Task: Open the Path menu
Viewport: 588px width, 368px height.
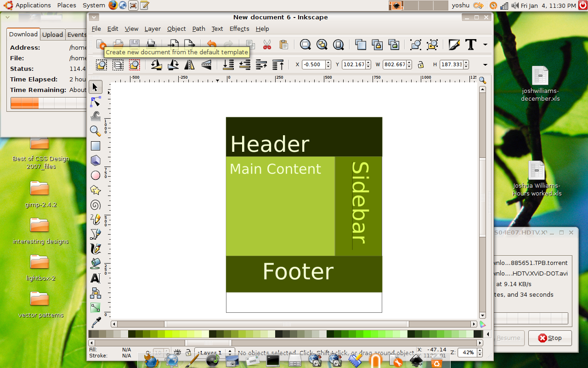Action: pyautogui.click(x=198, y=29)
